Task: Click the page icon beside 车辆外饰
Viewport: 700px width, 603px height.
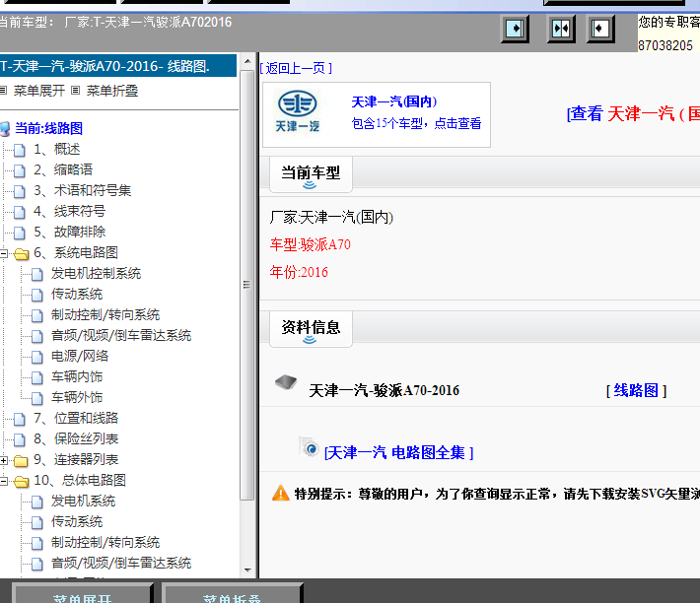Action: point(37,398)
